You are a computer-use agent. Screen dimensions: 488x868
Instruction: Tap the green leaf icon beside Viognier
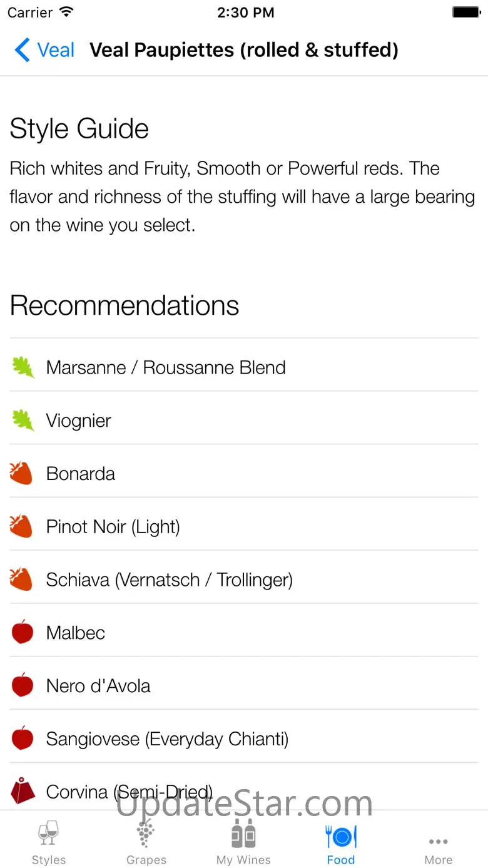(x=23, y=421)
